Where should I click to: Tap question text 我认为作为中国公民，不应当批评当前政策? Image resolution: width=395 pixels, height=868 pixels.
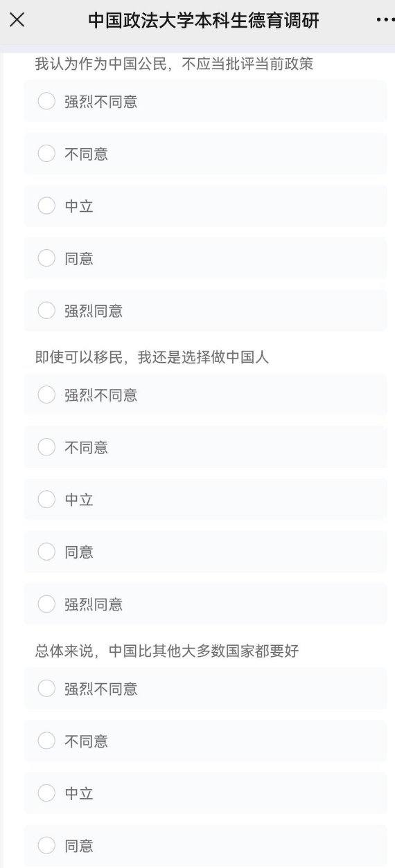point(175,64)
